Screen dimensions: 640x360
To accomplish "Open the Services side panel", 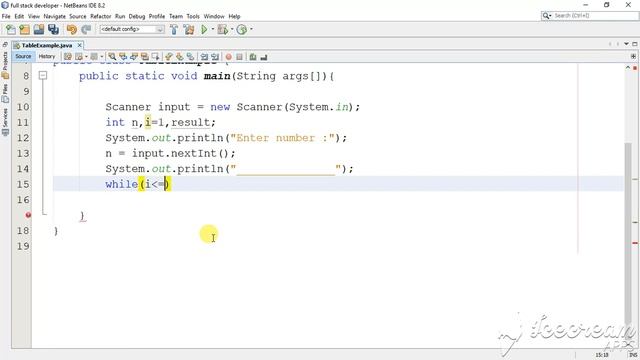I will point(5,121).
